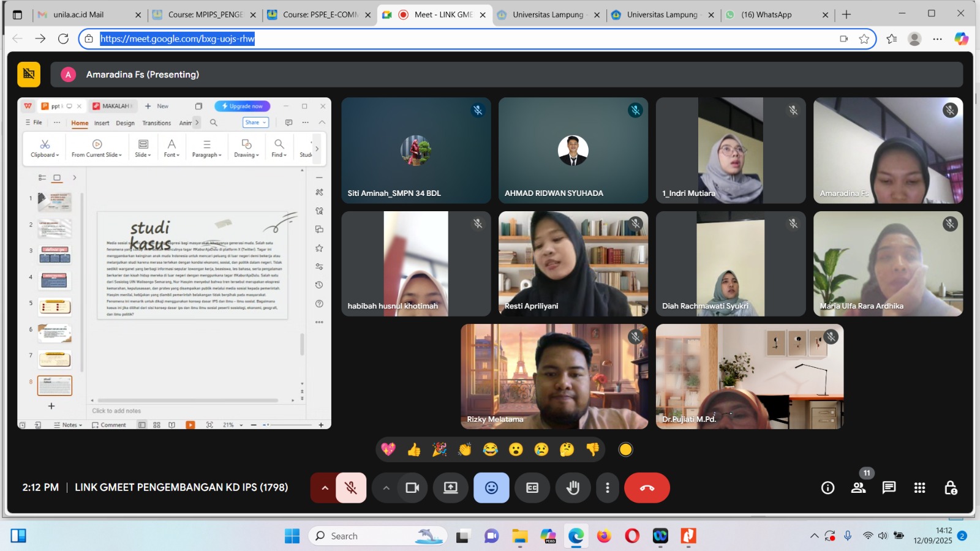Viewport: 980px width, 551px height.
Task: Open more options three-dot menu
Action: [607, 488]
